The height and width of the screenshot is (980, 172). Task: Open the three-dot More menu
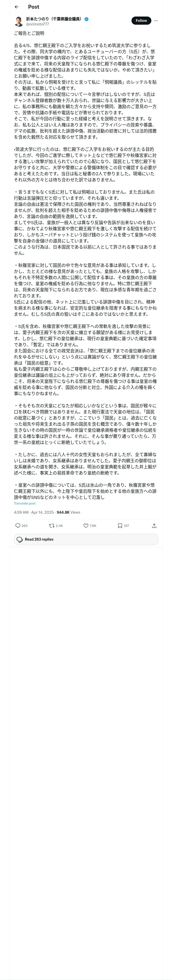(156, 21)
